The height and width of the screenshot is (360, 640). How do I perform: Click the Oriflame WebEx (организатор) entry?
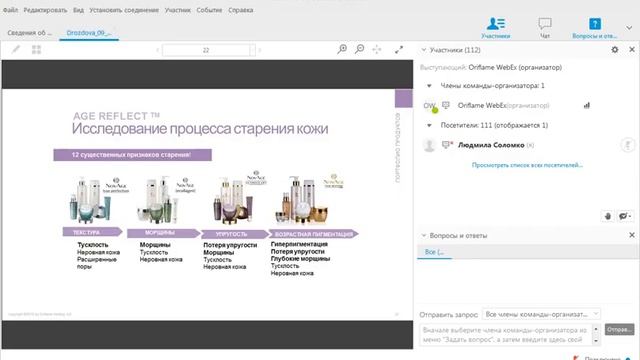503,106
